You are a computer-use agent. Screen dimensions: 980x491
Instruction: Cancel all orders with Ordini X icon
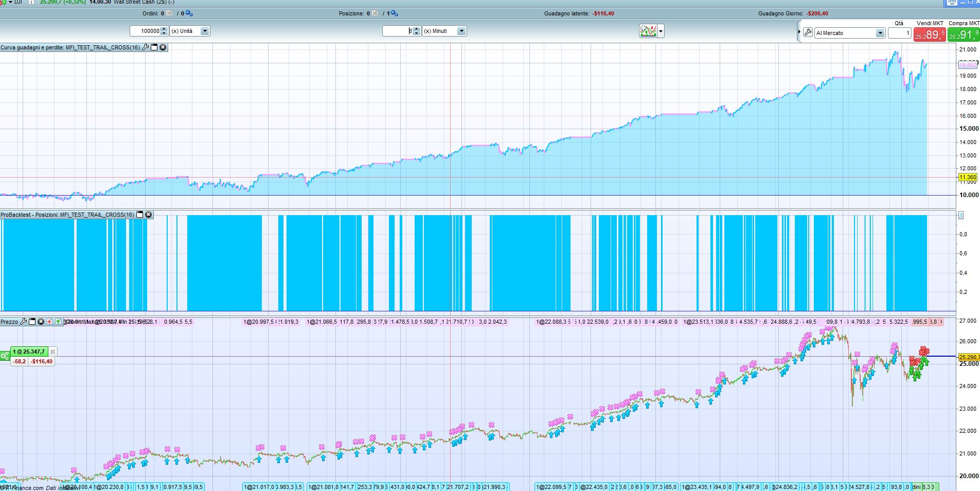tap(169, 13)
